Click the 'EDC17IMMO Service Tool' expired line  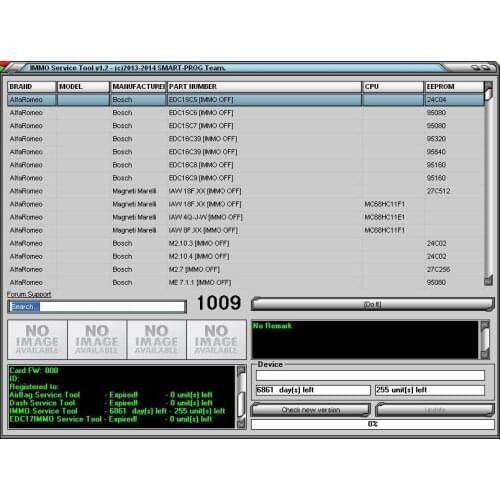point(111,419)
